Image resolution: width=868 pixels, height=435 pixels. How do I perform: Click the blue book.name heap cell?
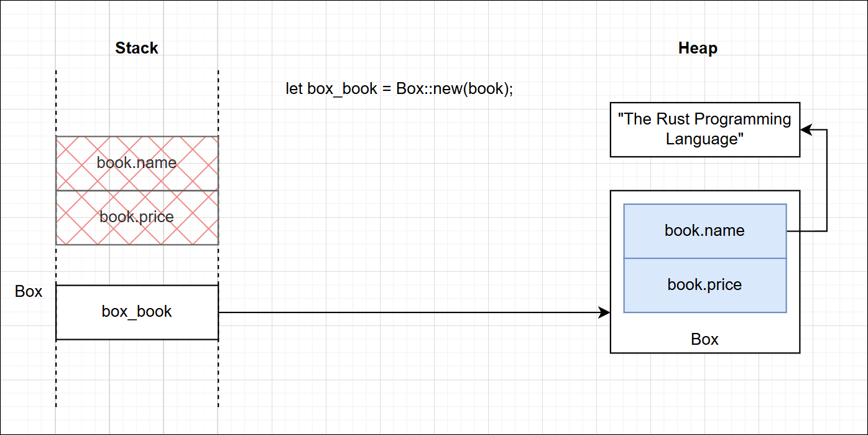[705, 231]
